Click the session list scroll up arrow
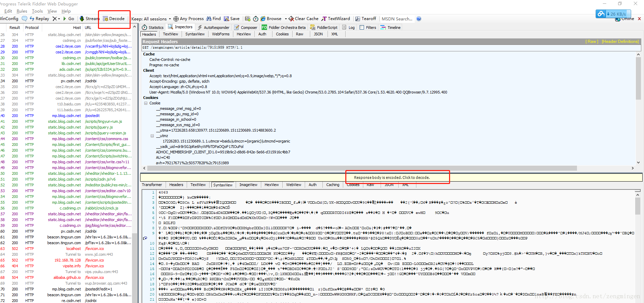 click(134, 27)
